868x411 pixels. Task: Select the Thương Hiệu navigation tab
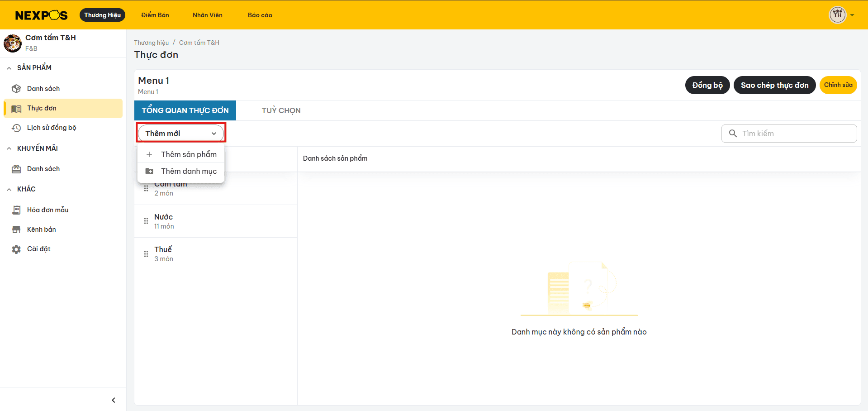pyautogui.click(x=102, y=15)
